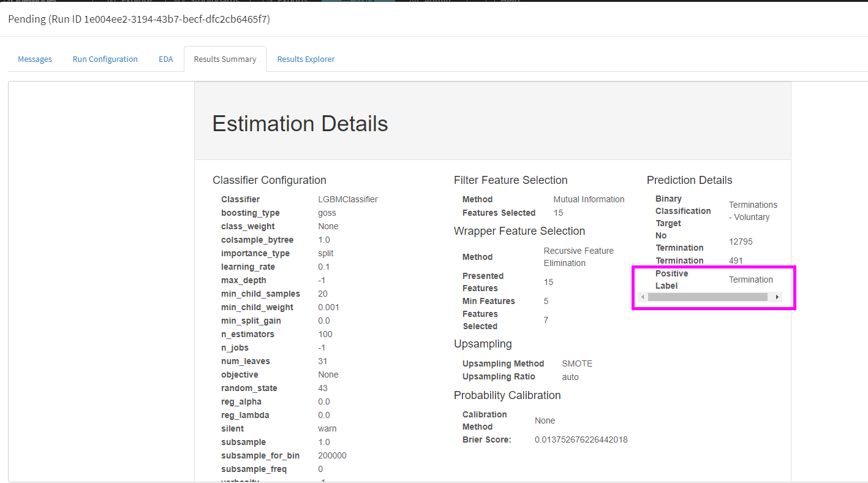Click the Classifier Configuration section heading
Image resolution: width=868 pixels, height=483 pixels.
coord(269,180)
